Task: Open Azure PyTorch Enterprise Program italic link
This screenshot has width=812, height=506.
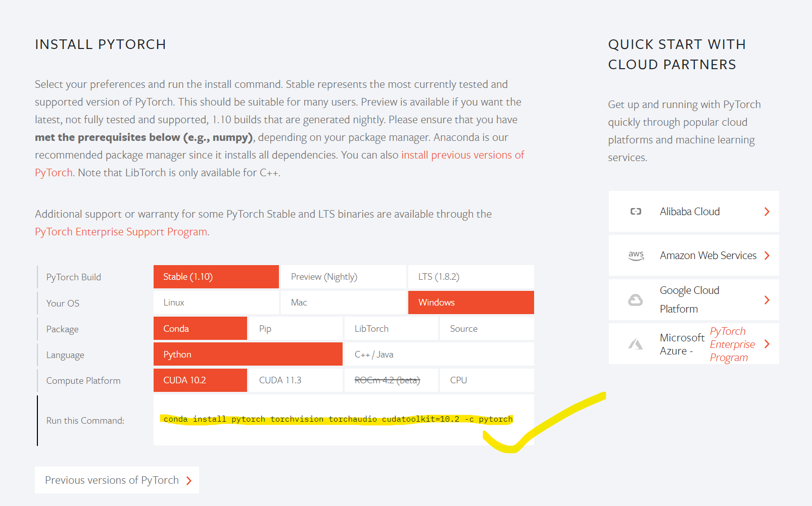Action: pos(732,344)
